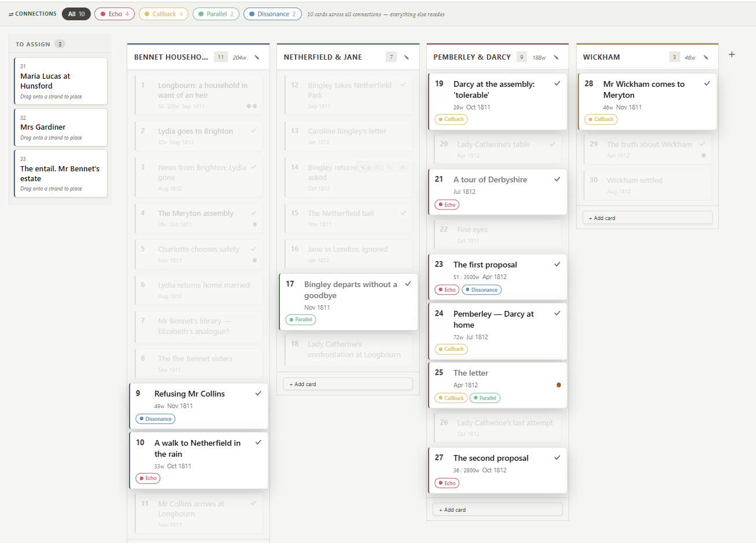Image resolution: width=756 pixels, height=543 pixels.
Task: Open the card Lydia returns home married
Action: [x=198, y=290]
